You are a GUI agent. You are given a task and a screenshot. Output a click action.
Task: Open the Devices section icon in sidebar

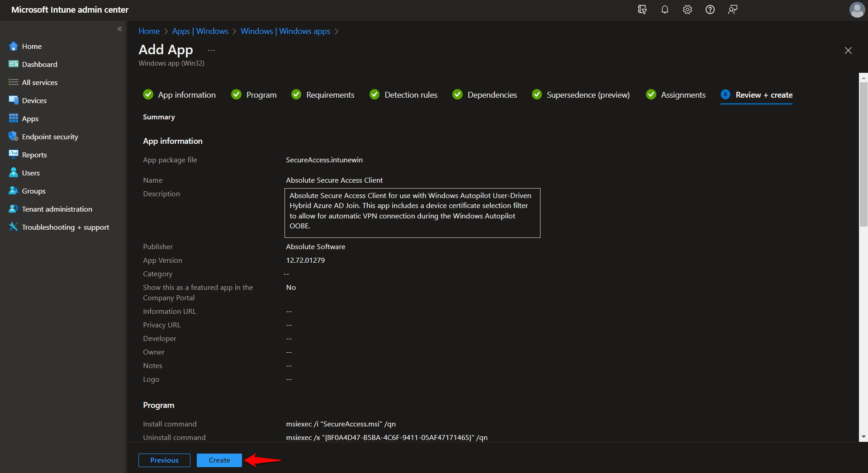coord(14,100)
